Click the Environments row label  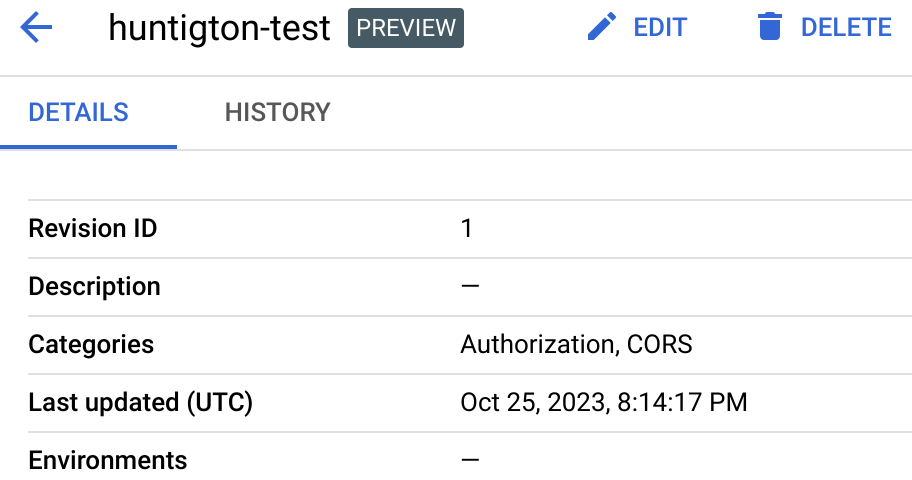point(108,461)
